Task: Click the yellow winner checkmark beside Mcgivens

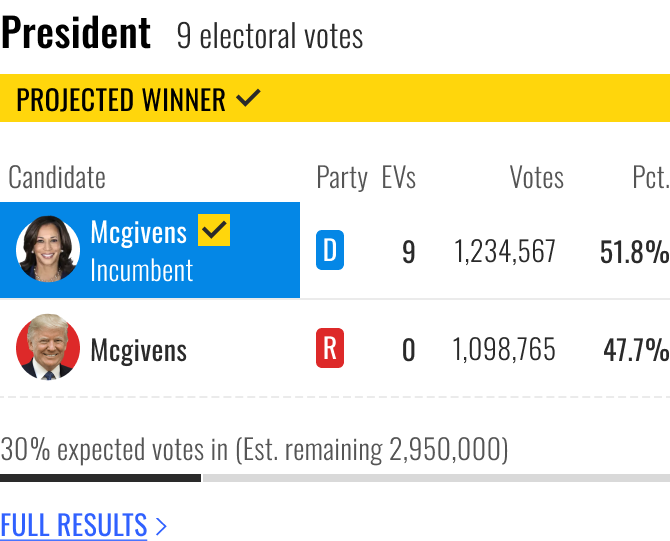Action: [x=214, y=230]
